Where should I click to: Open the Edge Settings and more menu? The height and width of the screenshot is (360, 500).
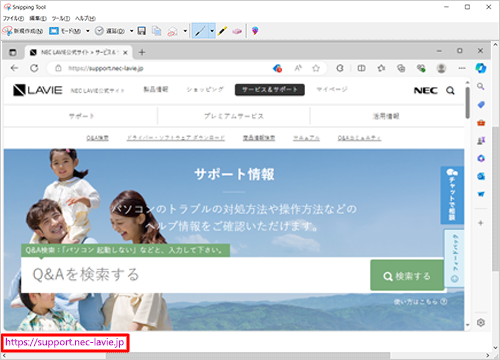462,68
